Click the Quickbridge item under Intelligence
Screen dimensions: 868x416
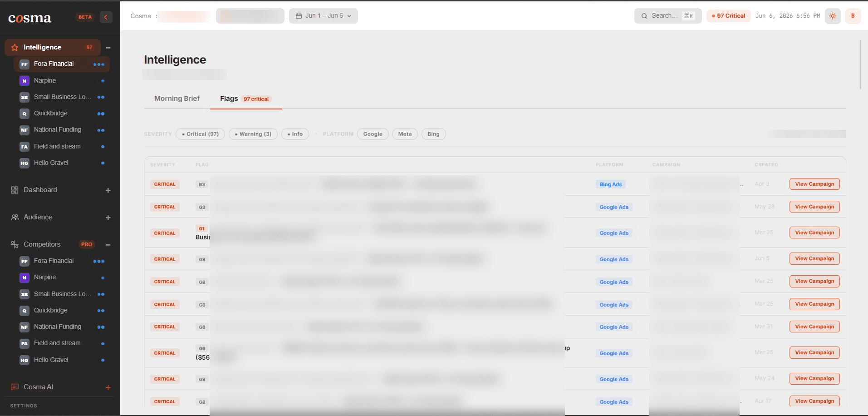62,114
